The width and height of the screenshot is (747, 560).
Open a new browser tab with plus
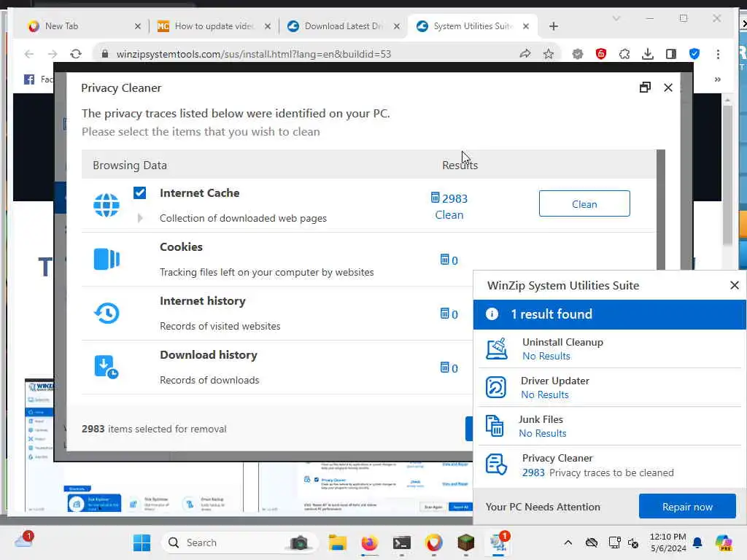(553, 26)
